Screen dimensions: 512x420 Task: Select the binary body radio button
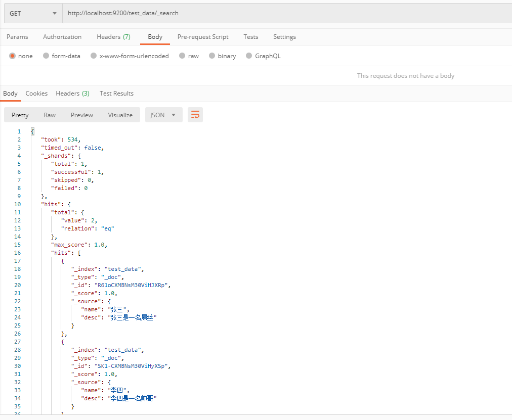[x=212, y=56]
